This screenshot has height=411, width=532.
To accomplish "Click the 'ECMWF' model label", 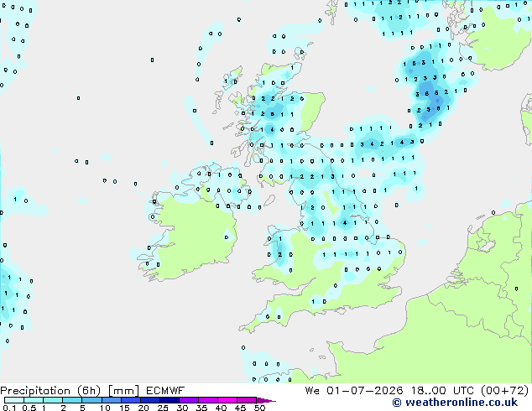I will click(165, 391).
